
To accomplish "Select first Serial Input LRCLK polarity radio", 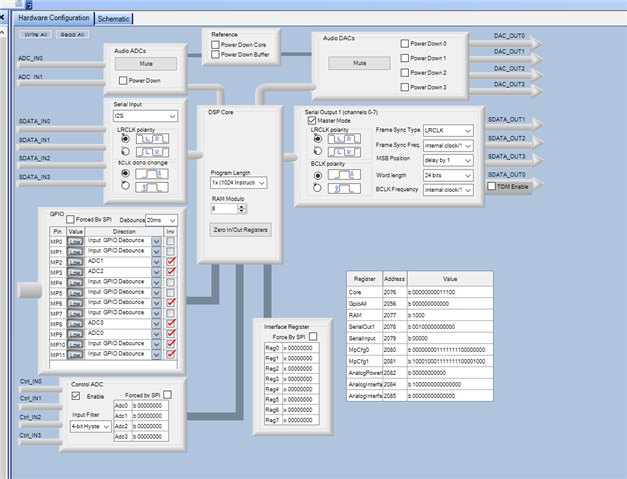I will pos(126,139).
